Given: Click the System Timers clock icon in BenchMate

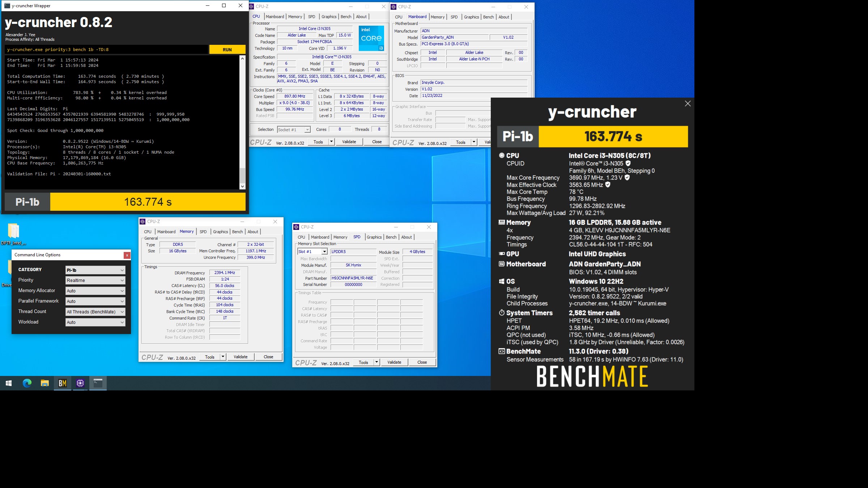Looking at the screenshot, I should click(x=502, y=313).
